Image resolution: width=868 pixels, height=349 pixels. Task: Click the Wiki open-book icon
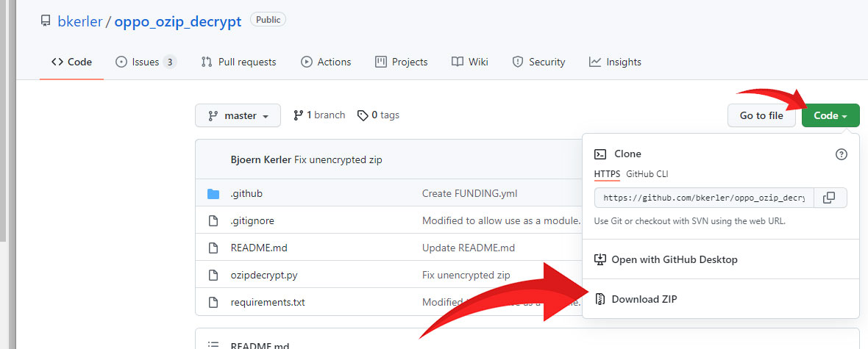click(458, 62)
